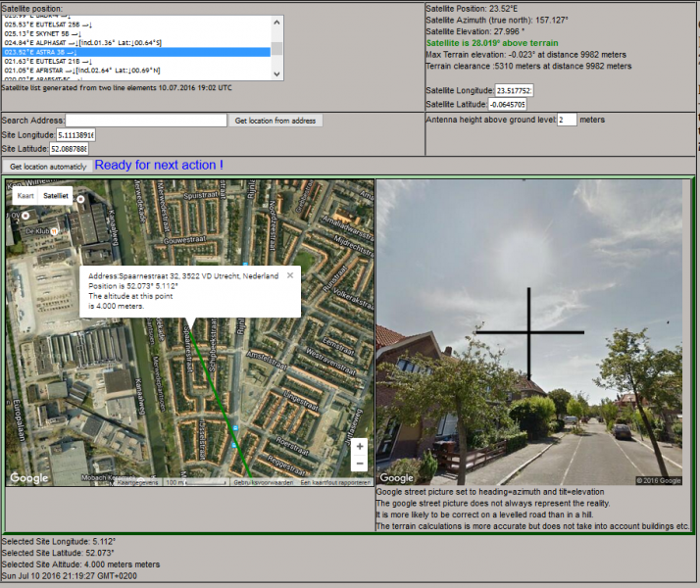Open Gebruiksvoorwaarden link on map
Viewport: 700px width, 588px height.
[264, 482]
